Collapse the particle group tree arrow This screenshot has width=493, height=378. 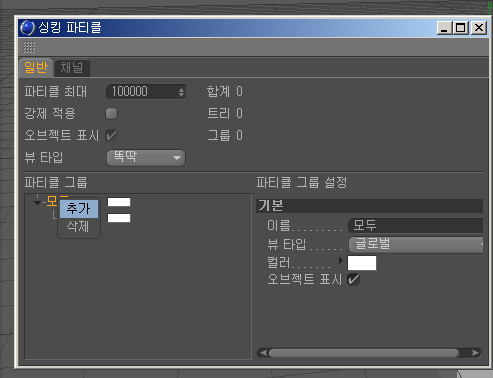coord(37,203)
